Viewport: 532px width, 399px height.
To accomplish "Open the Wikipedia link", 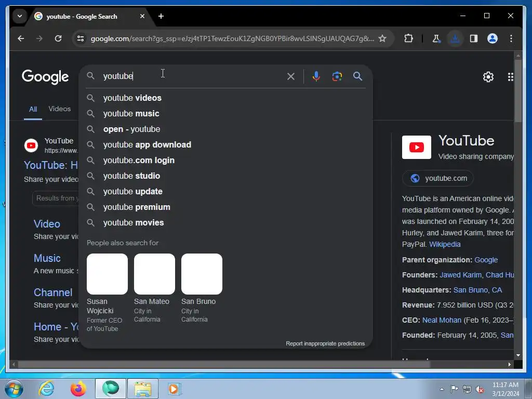I will pos(445,244).
